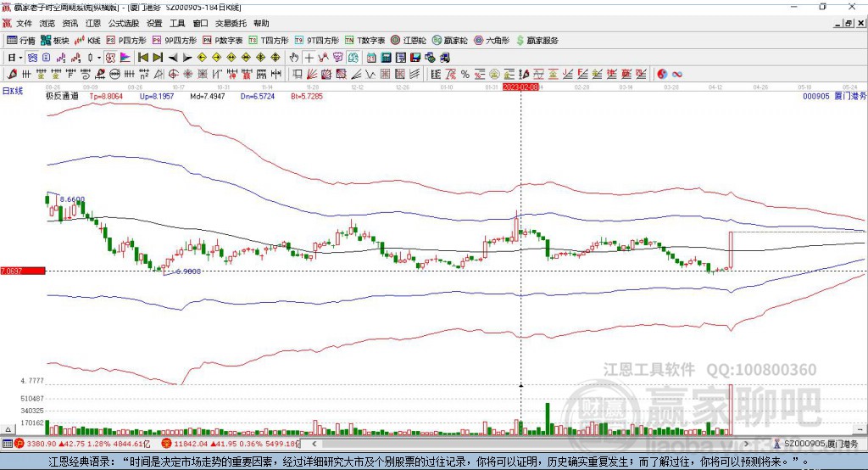The width and height of the screenshot is (868, 470).
Task: Toggle the highlighted cycle icon left of calendar
Action: pos(353,58)
